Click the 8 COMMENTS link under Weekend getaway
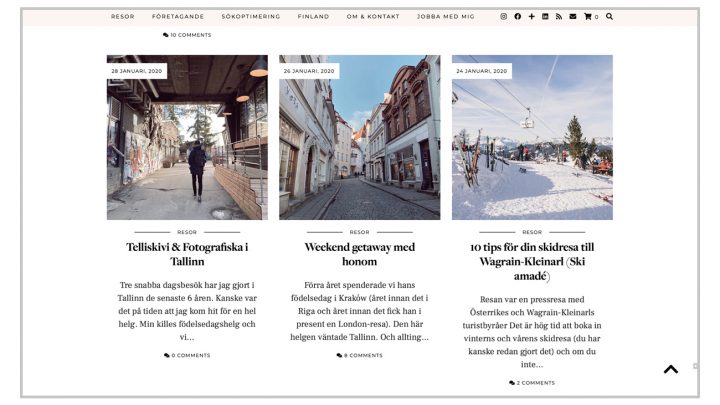 [360, 355]
